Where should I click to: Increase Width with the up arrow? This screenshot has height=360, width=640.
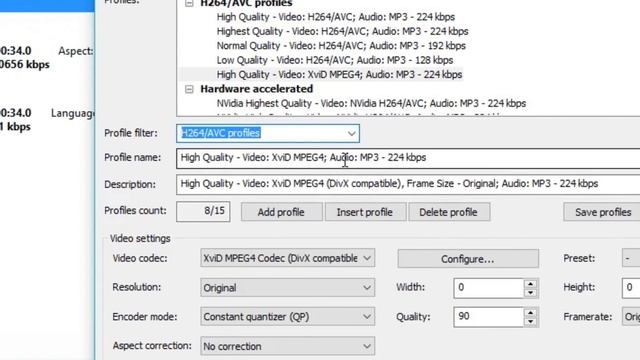click(x=530, y=284)
